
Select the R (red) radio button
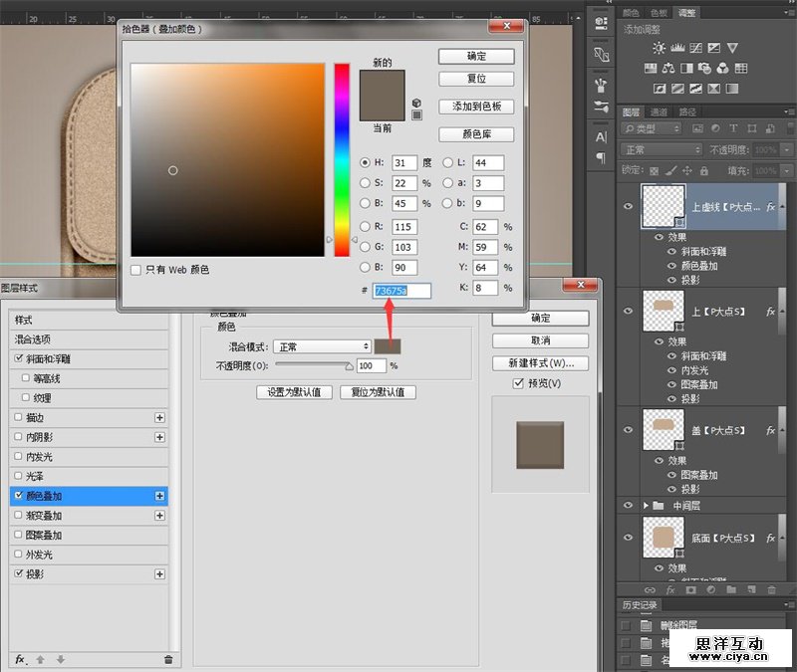366,227
